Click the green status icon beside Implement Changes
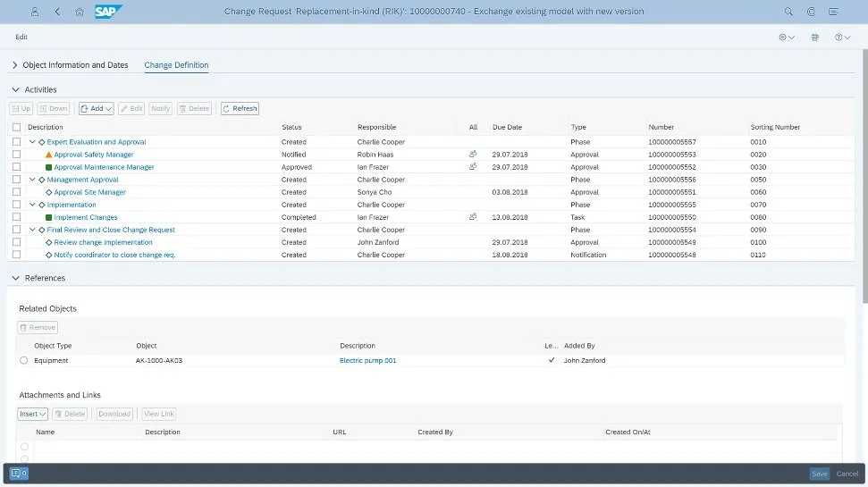Viewport: 868px width, 487px height. [48, 217]
